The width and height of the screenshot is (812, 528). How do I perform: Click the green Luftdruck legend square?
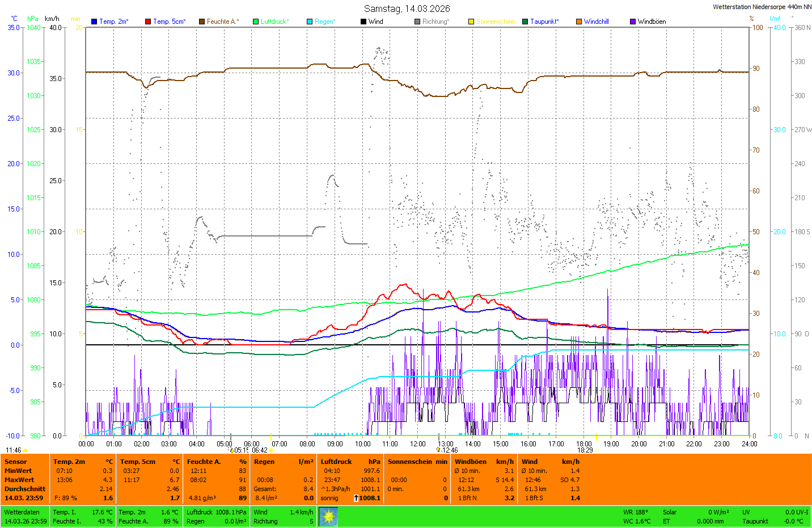click(x=256, y=22)
